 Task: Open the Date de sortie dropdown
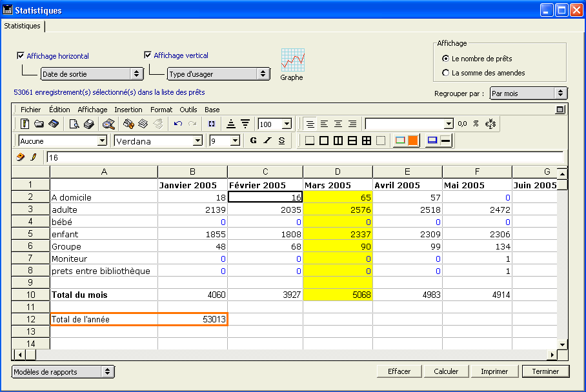pos(92,74)
